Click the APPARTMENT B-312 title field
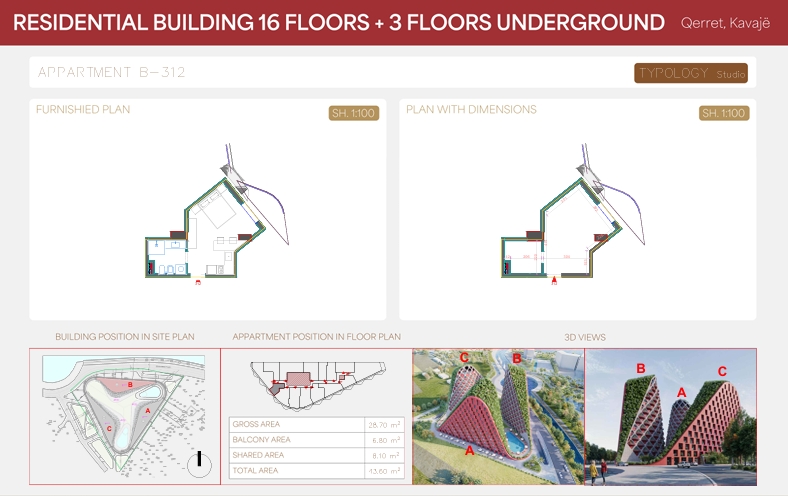Screen dimensions: 788x496 [112, 73]
